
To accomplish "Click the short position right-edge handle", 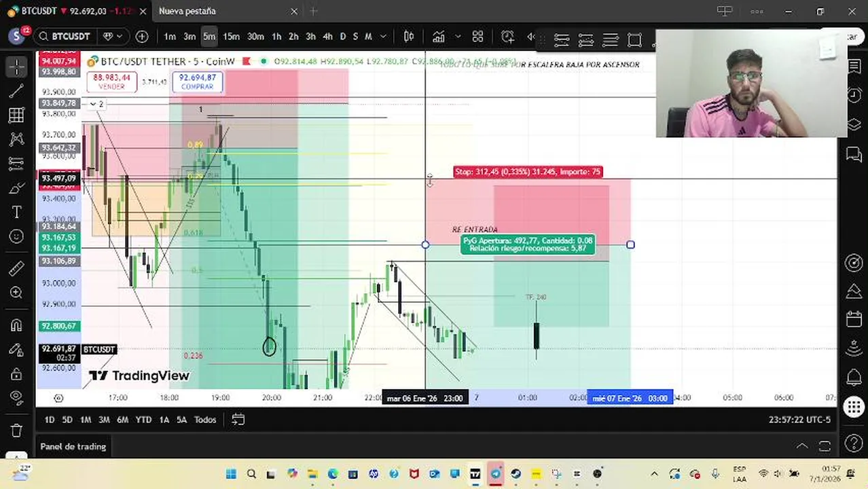I will coord(630,244).
